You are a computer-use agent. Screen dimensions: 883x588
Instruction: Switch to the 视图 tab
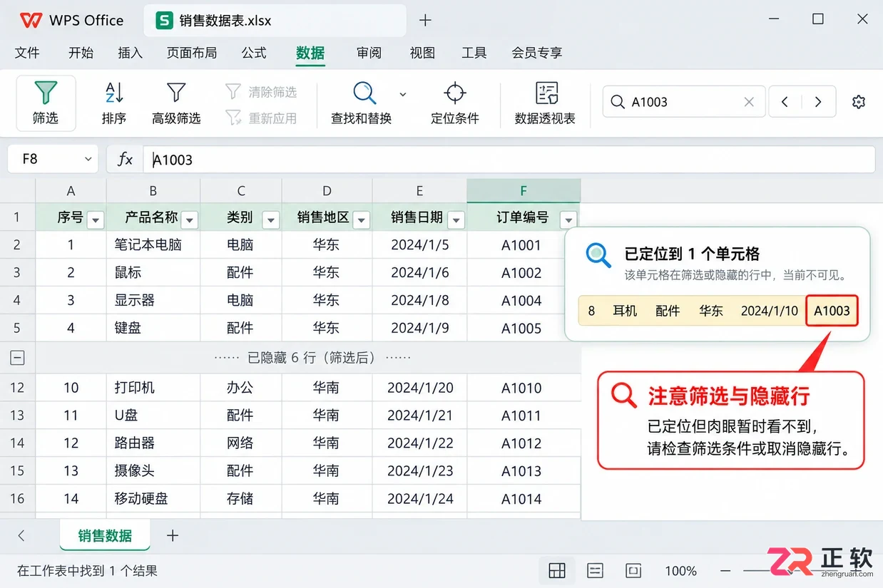(422, 53)
